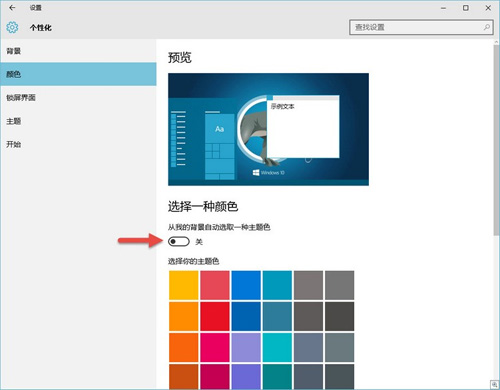Pick the charcoal swatch ending second row
This screenshot has height=390, width=500.
pos(340,316)
